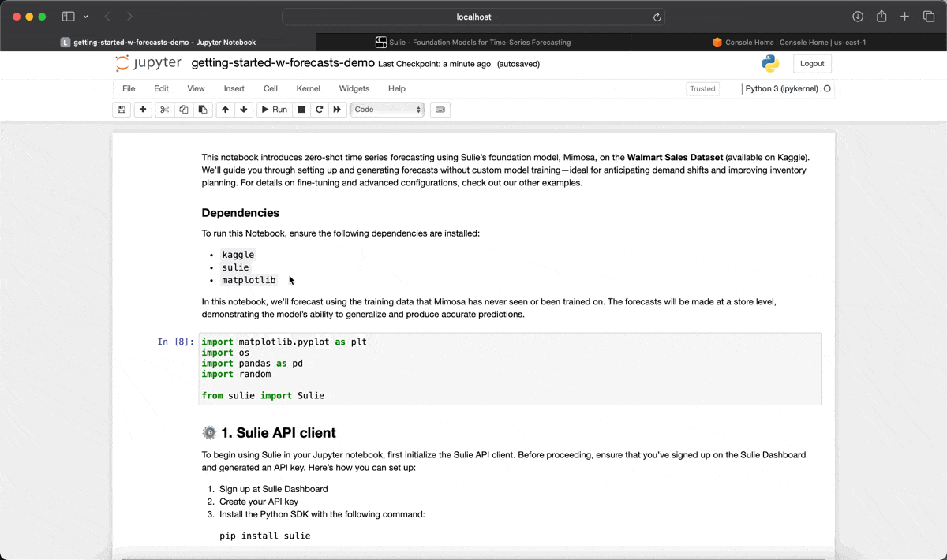Screen dimensions: 947x560
Task: Toggle the Safari sidebar
Action: [x=69, y=17]
